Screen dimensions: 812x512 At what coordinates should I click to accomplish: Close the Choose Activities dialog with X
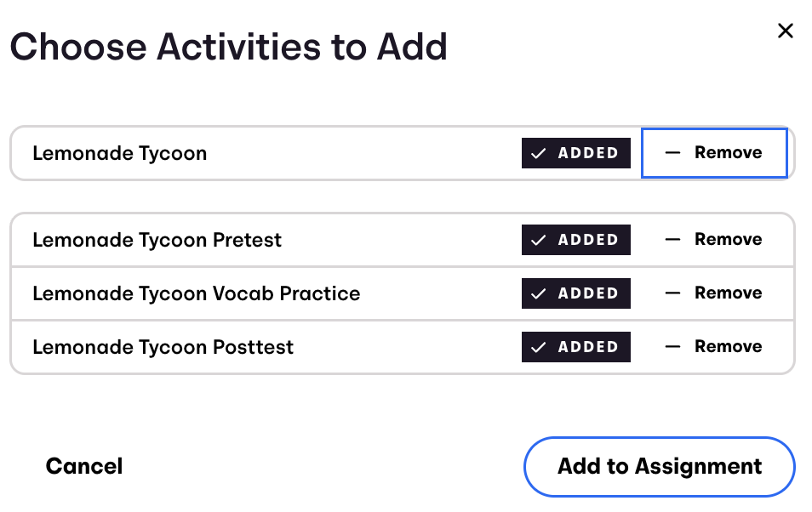coord(785,31)
